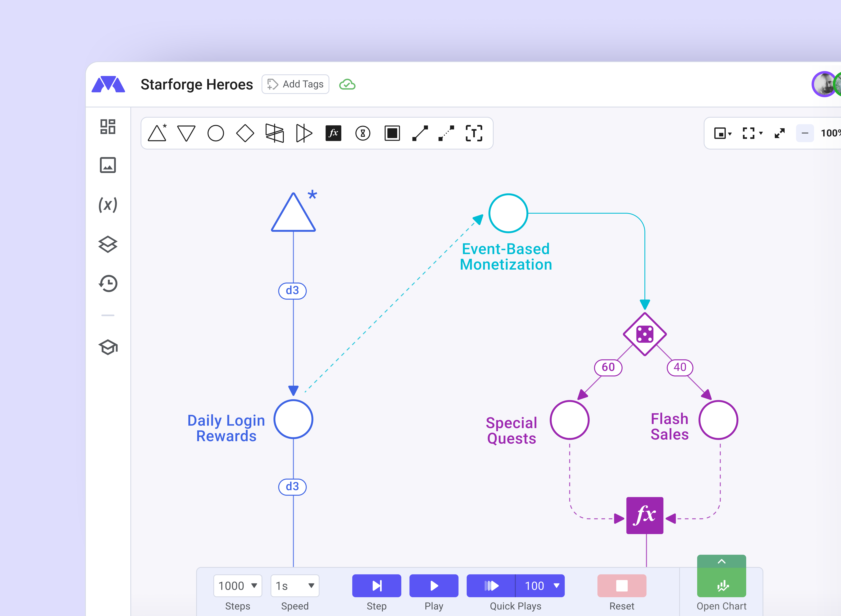The image size is (841, 616).
Task: Click the expand fullscreen arrows icon
Action: (x=779, y=133)
